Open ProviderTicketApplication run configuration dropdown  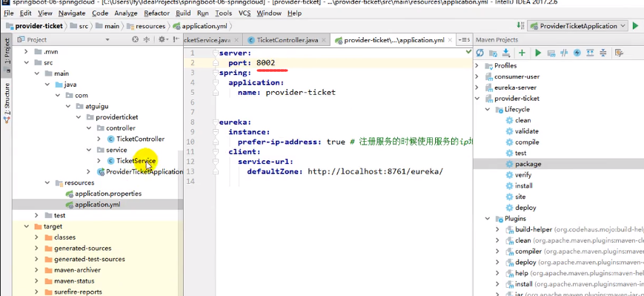click(577, 26)
